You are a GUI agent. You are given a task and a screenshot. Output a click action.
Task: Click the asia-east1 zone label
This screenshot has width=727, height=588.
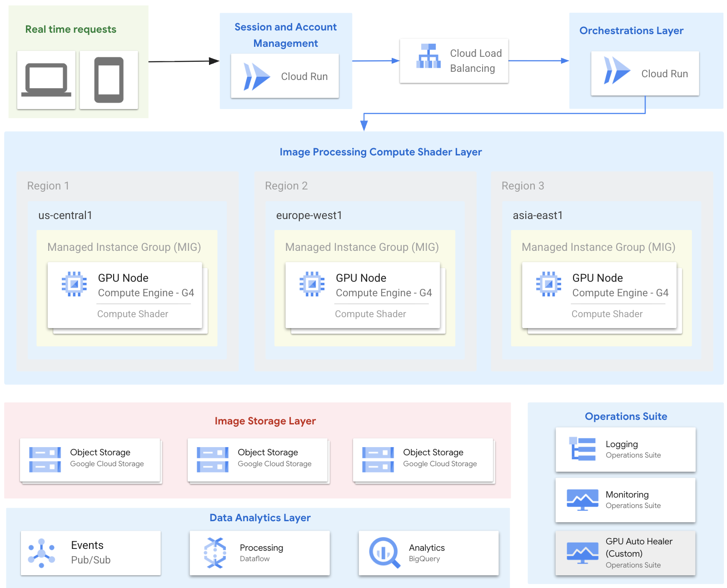point(538,215)
